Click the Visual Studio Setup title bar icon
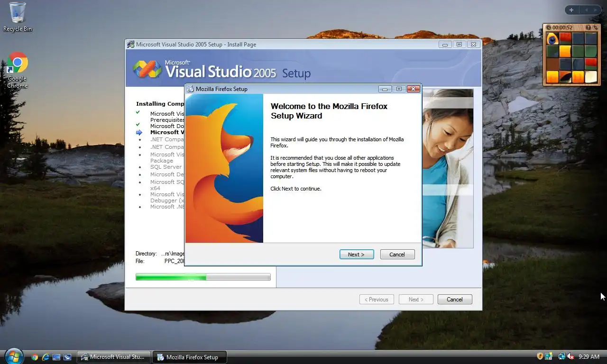 click(130, 44)
